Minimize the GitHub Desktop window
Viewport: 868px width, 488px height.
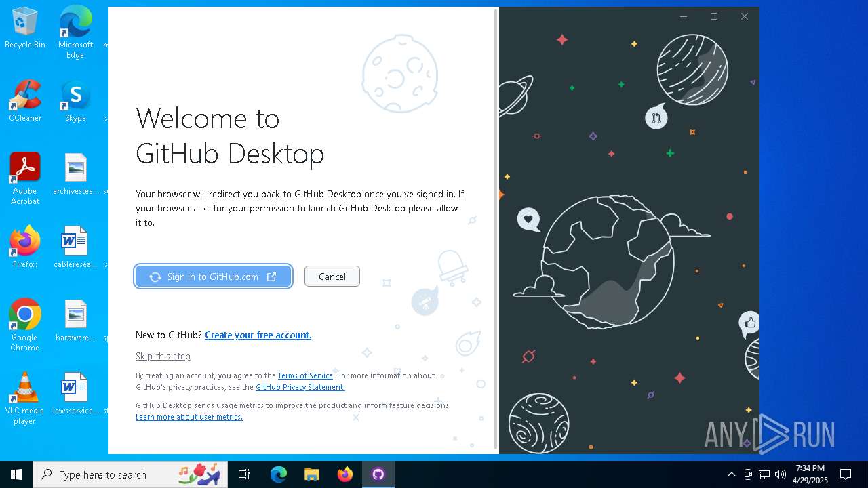[x=684, y=16]
